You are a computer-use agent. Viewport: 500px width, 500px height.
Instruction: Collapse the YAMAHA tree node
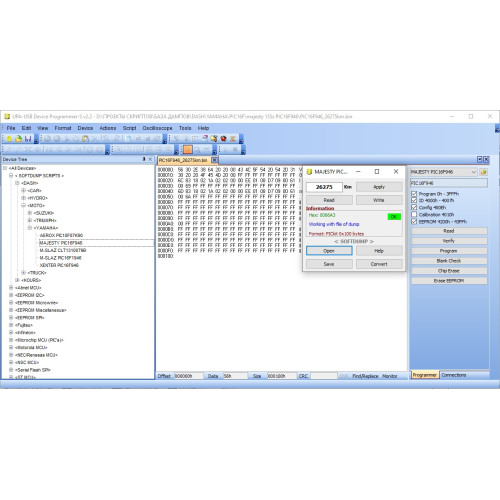pos(30,228)
